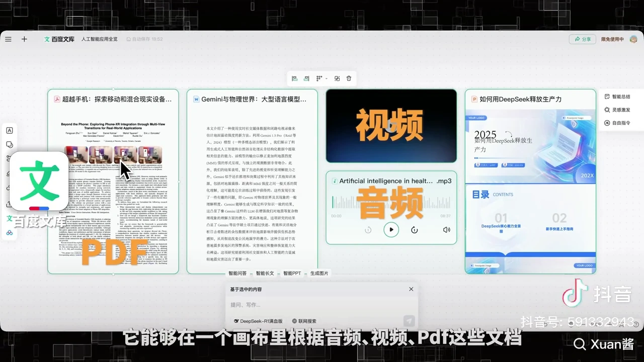Click the 分享 share button
The height and width of the screenshot is (362, 644).
tap(582, 39)
